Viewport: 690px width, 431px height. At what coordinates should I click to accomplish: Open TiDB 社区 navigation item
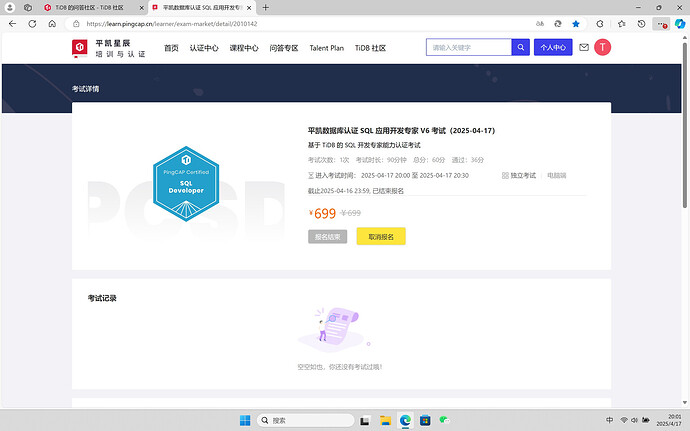(370, 48)
